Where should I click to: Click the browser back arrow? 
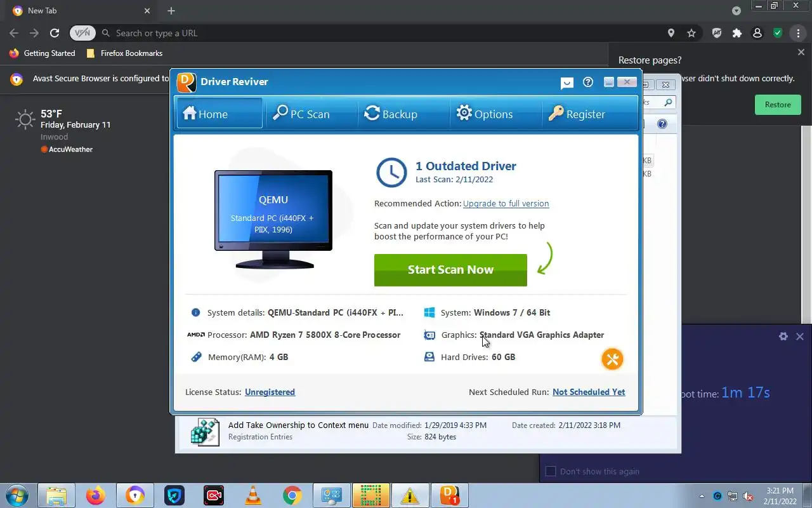pyautogui.click(x=14, y=33)
